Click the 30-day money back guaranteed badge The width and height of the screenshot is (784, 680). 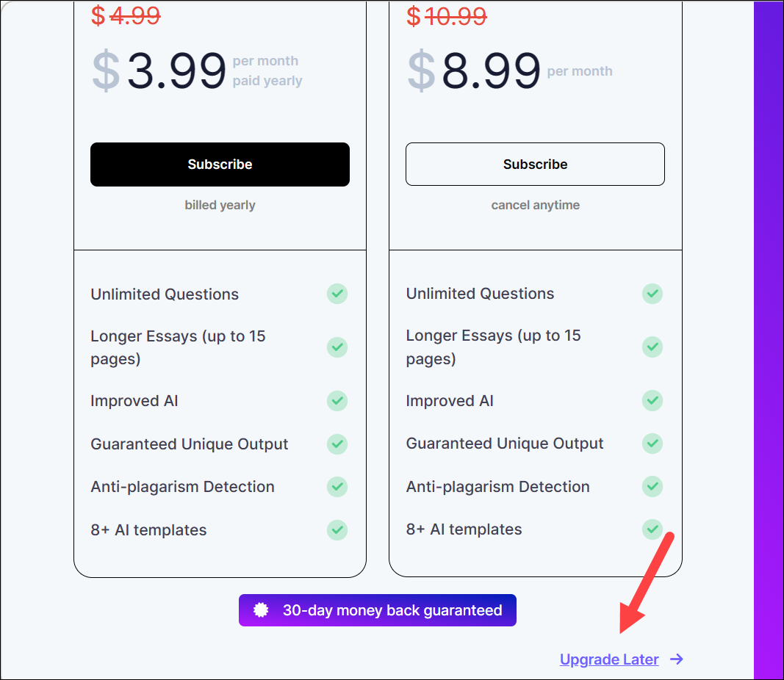377,610
